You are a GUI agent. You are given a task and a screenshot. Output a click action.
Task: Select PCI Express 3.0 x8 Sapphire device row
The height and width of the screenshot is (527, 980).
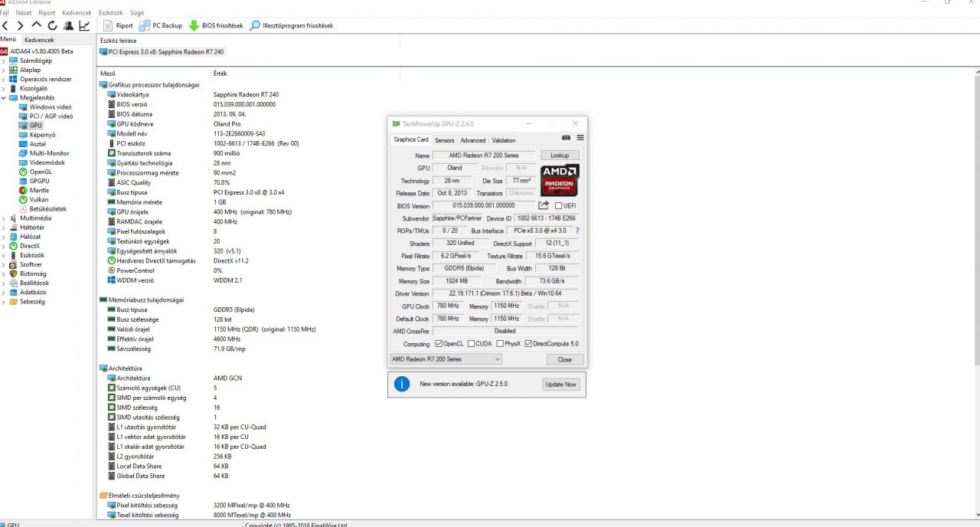tap(162, 52)
